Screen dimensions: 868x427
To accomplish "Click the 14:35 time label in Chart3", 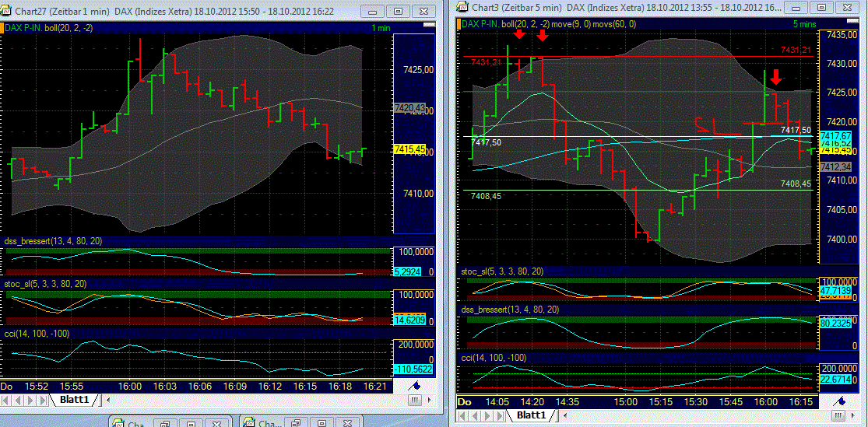I will pyautogui.click(x=566, y=401).
